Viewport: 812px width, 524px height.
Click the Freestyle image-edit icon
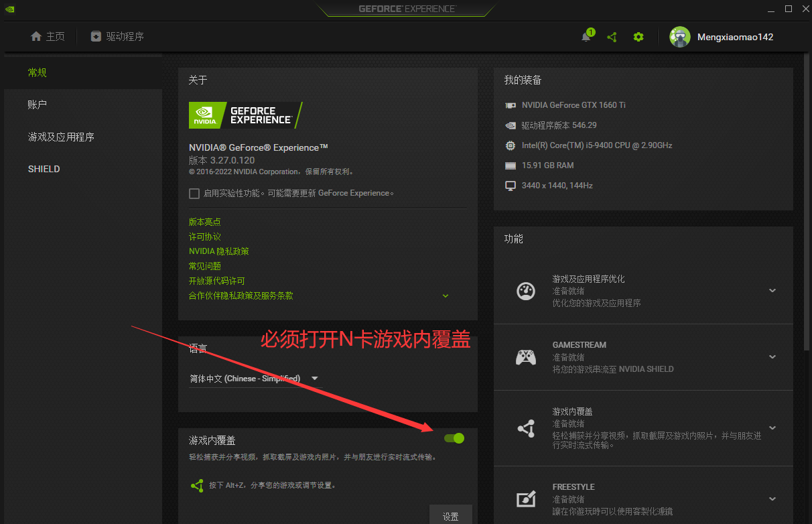click(x=526, y=499)
